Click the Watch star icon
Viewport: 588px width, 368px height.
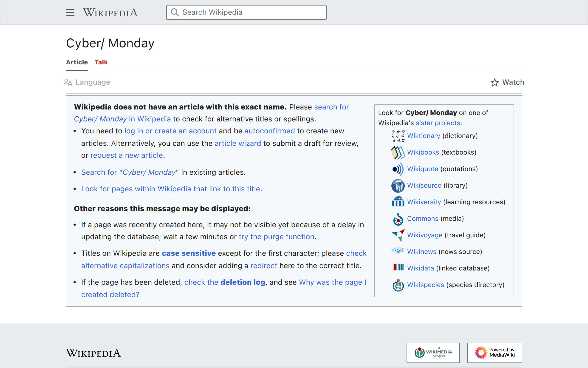(x=495, y=82)
